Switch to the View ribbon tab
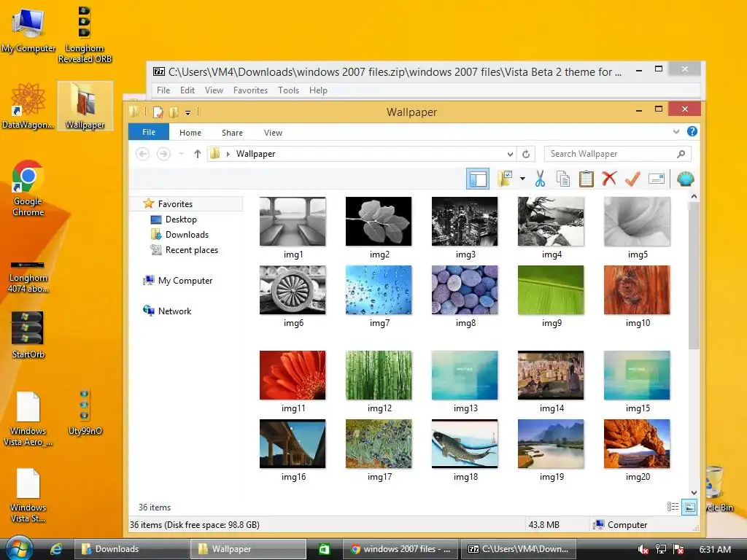 click(x=273, y=133)
